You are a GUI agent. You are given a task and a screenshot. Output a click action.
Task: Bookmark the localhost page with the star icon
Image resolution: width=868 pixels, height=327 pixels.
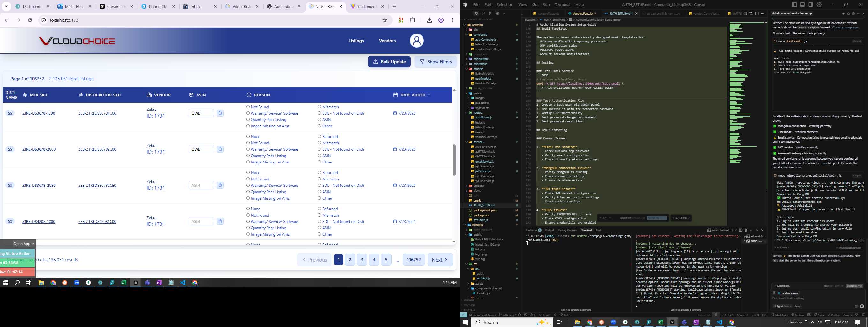[x=385, y=20]
